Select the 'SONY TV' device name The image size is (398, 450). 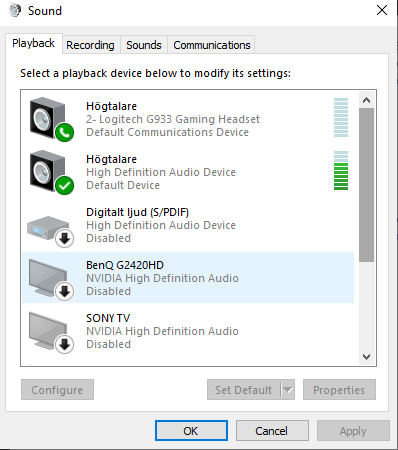(108, 318)
